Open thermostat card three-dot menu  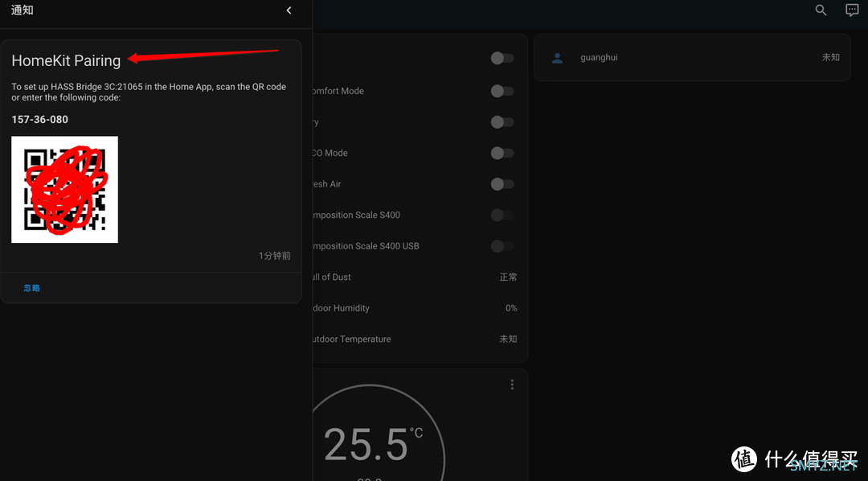point(512,384)
